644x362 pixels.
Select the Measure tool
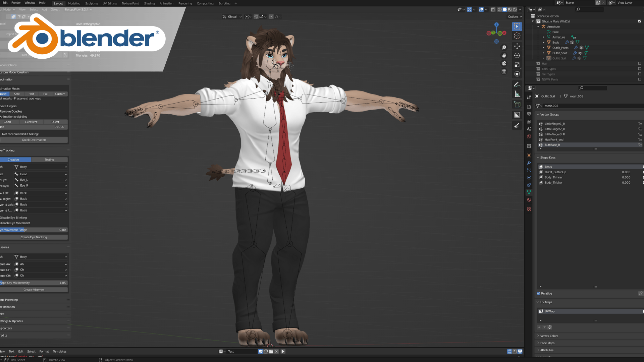(517, 94)
